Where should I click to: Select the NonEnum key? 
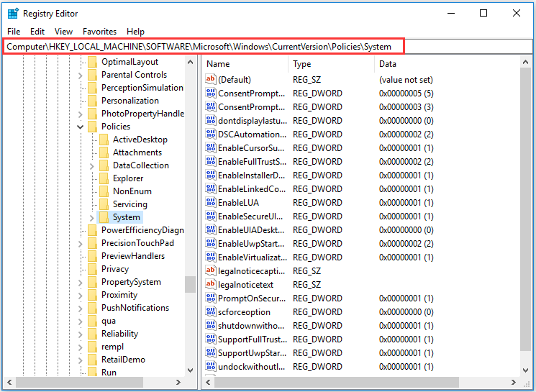click(x=132, y=191)
